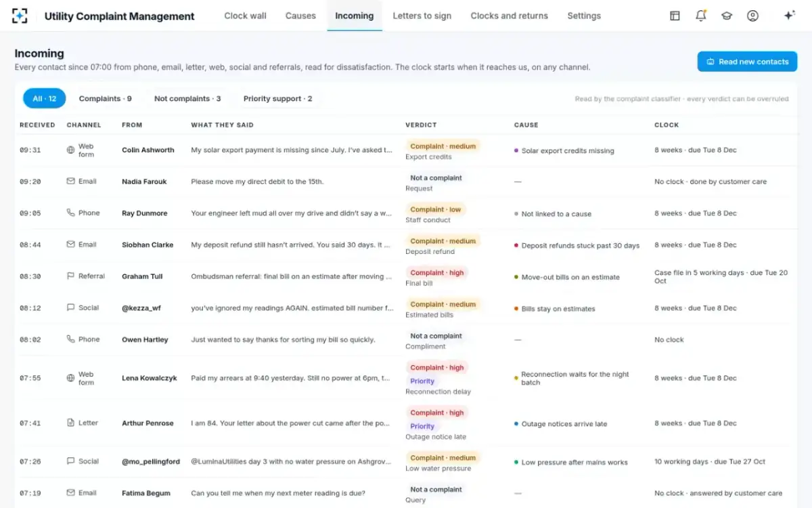Open the Settings tab
The height and width of the screenshot is (508, 812).
[584, 16]
